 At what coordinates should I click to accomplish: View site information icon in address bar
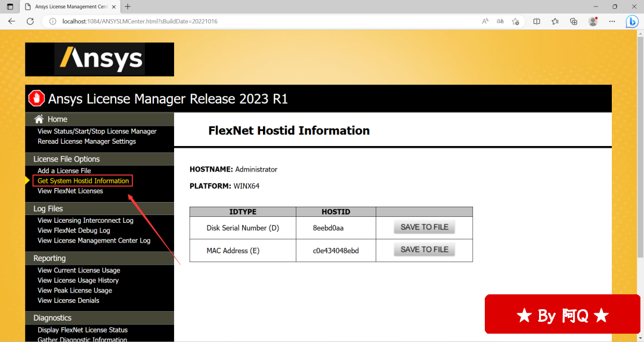52,21
